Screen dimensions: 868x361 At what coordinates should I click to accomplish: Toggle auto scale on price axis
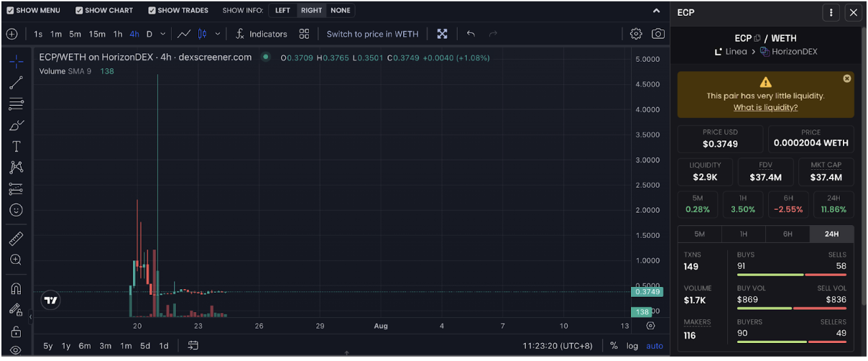pyautogui.click(x=655, y=346)
